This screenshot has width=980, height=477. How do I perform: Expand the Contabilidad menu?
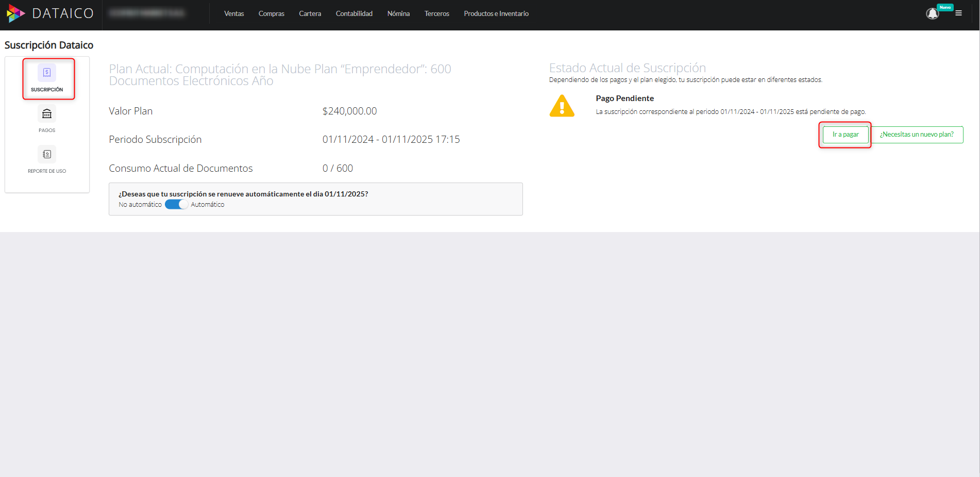pos(354,14)
